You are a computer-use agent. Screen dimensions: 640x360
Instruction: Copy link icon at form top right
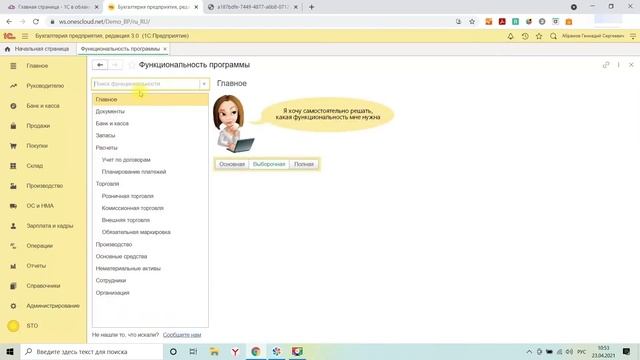click(x=606, y=65)
